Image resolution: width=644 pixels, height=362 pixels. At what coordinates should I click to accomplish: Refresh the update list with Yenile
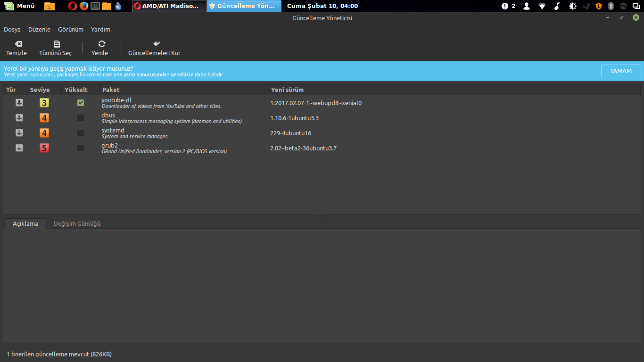[x=100, y=48]
